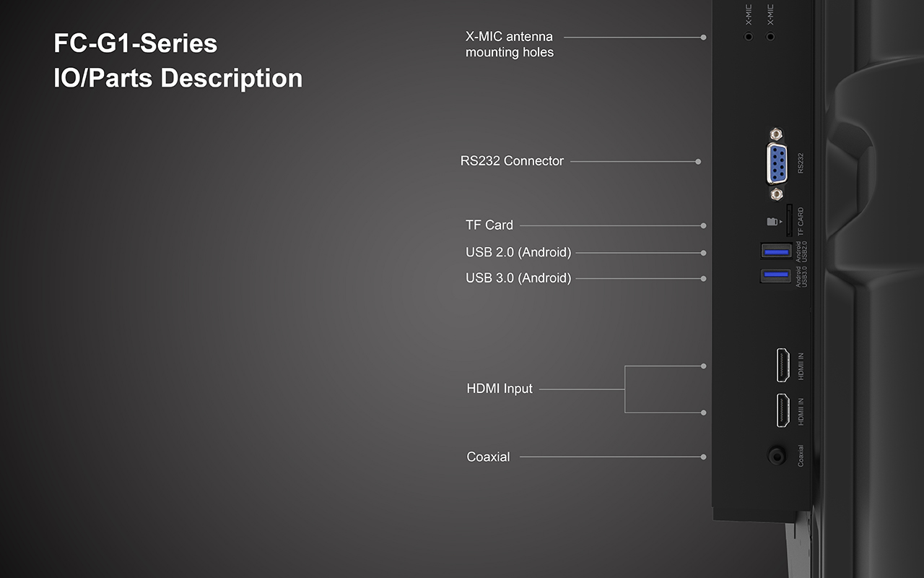
Task: Select the "RS232 Connector" label
Action: tap(512, 161)
